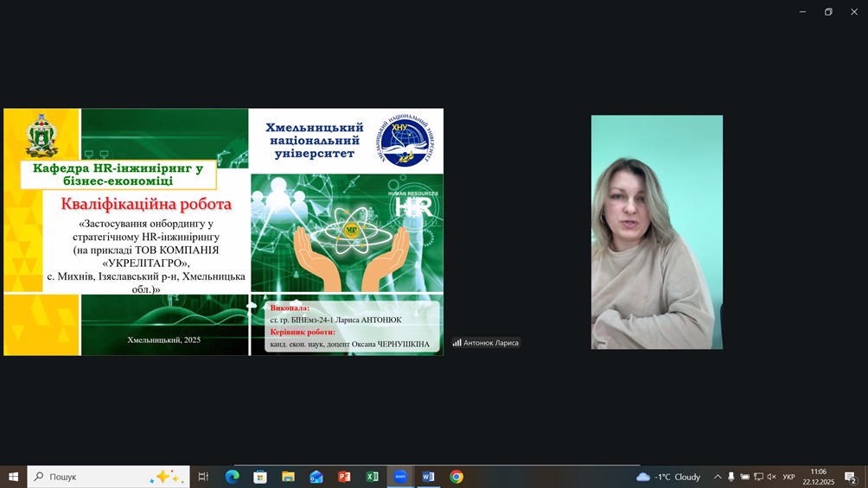Select the shared presentation slide
The width and height of the screenshot is (868, 488).
coord(223,231)
